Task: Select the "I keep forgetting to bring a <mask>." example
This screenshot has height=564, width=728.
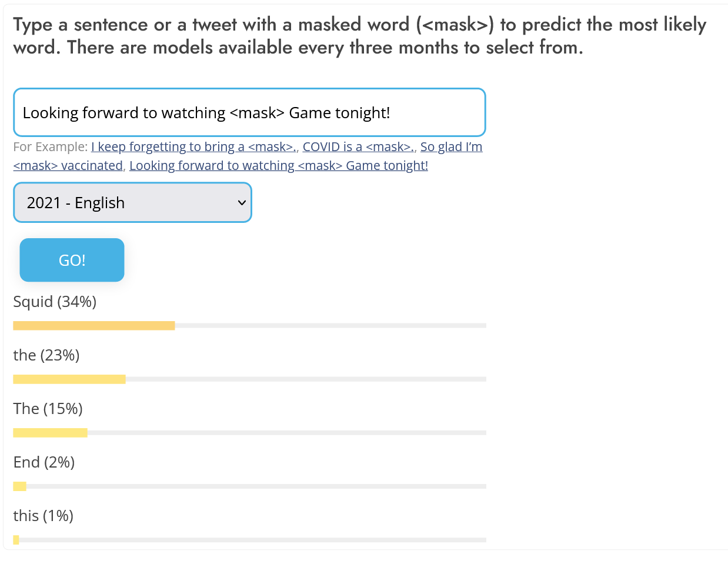Action: click(x=193, y=147)
